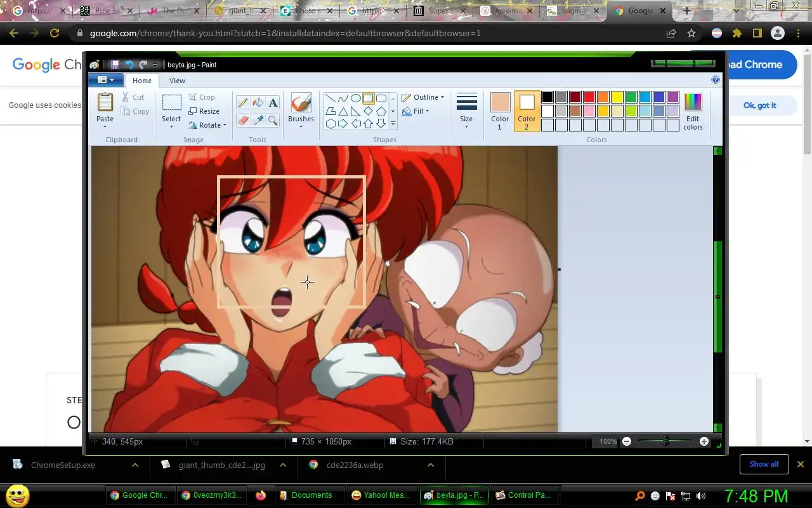Open Paint Help question mark icon
This screenshot has height=508, width=812.
tap(716, 80)
